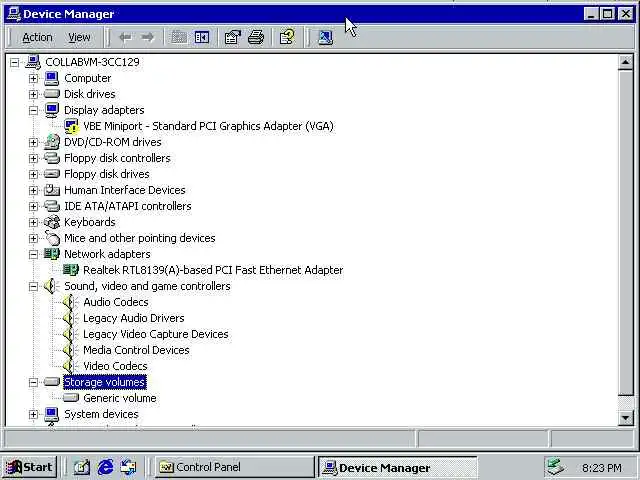
Task: Expand the Computer node
Action: click(33, 78)
